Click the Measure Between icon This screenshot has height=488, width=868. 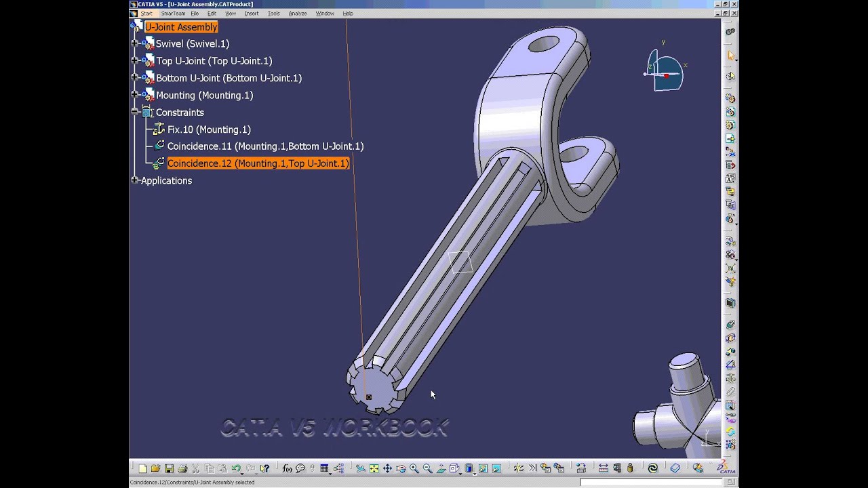tap(604, 468)
